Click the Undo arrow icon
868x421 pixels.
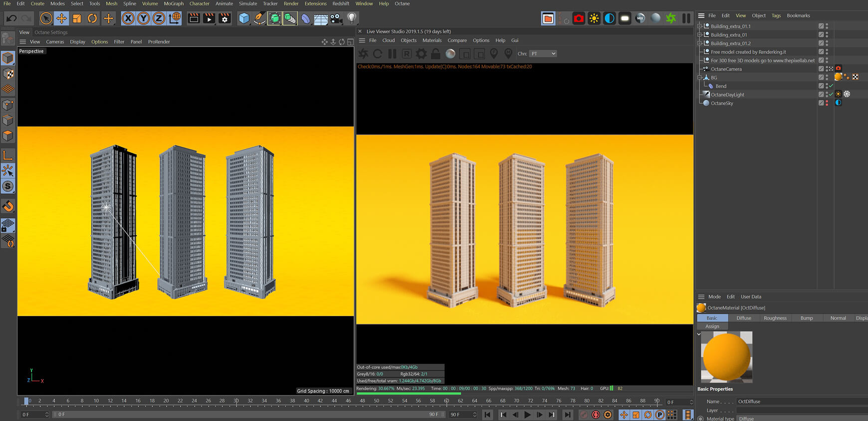pos(11,18)
